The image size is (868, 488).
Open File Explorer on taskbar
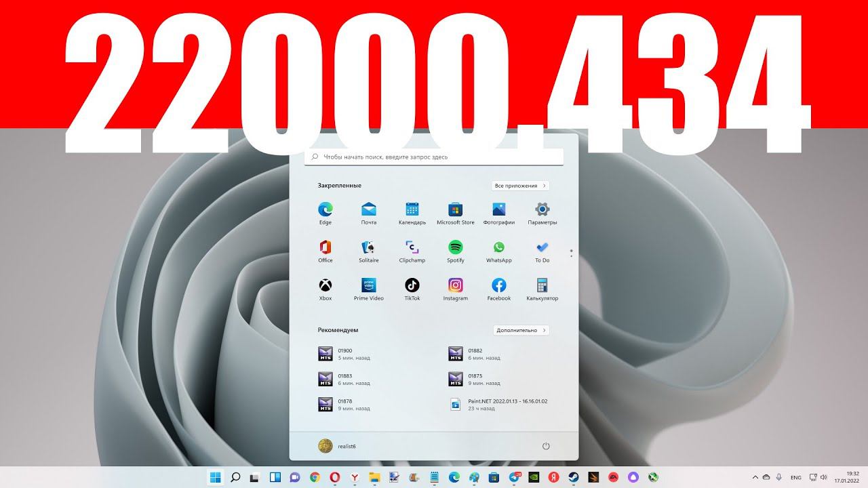(x=374, y=477)
